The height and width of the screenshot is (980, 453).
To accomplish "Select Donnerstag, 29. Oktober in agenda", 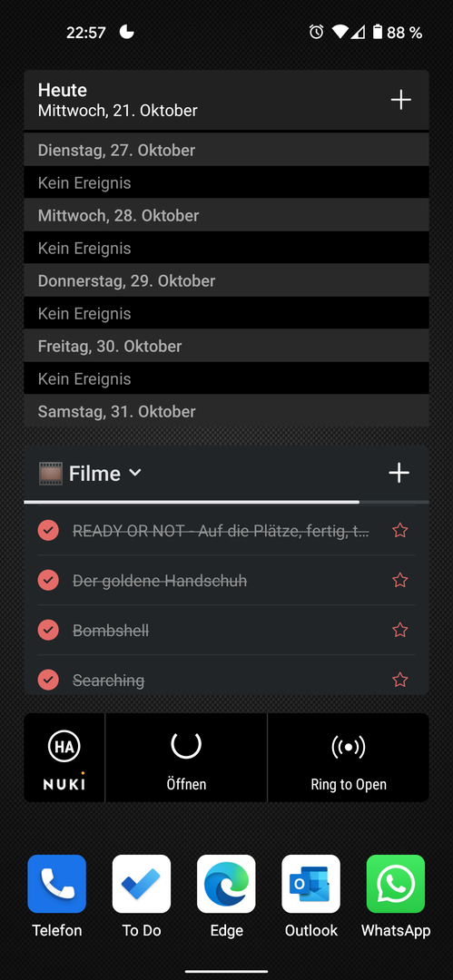I will click(x=227, y=280).
